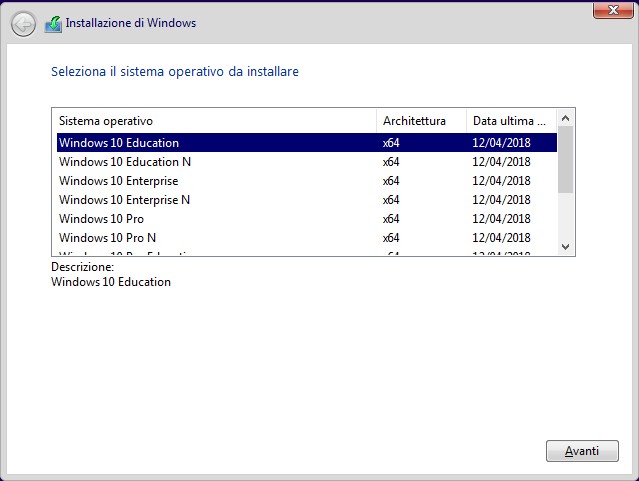Click the Architettura column header
639x481 pixels.
[x=421, y=121]
